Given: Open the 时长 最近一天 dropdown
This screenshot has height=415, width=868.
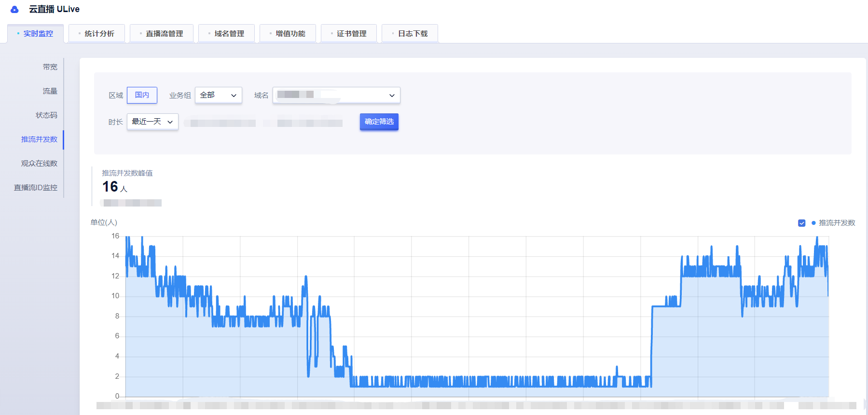Looking at the screenshot, I should [x=152, y=122].
